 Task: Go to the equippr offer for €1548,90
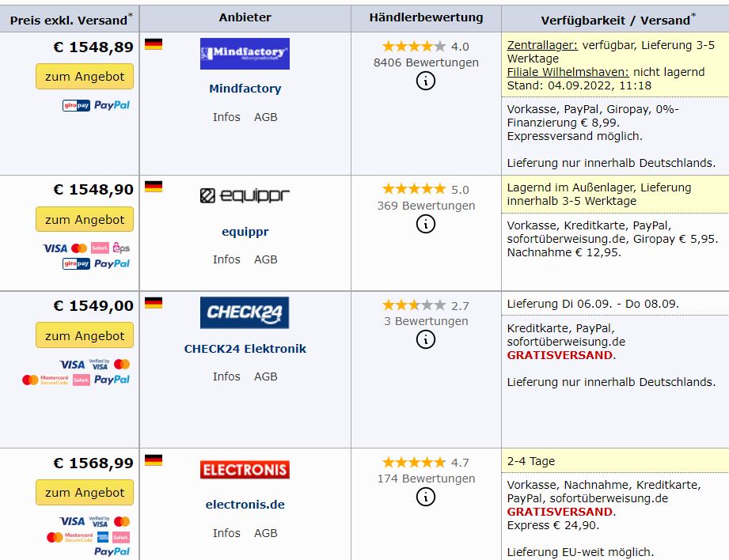tap(85, 220)
